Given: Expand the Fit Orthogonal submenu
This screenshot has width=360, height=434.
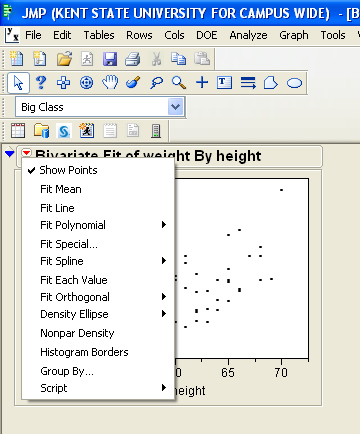Looking at the screenshot, I should pos(98,297).
